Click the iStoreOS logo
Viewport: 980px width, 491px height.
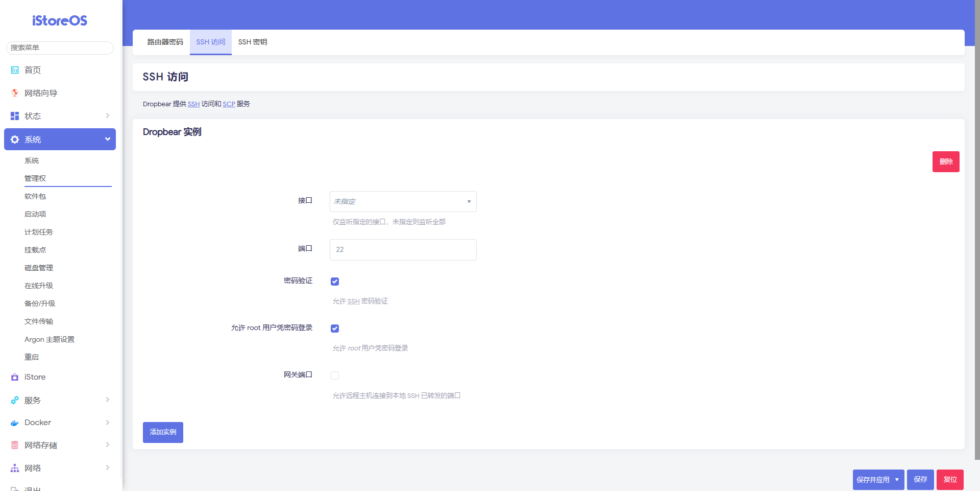click(x=60, y=20)
